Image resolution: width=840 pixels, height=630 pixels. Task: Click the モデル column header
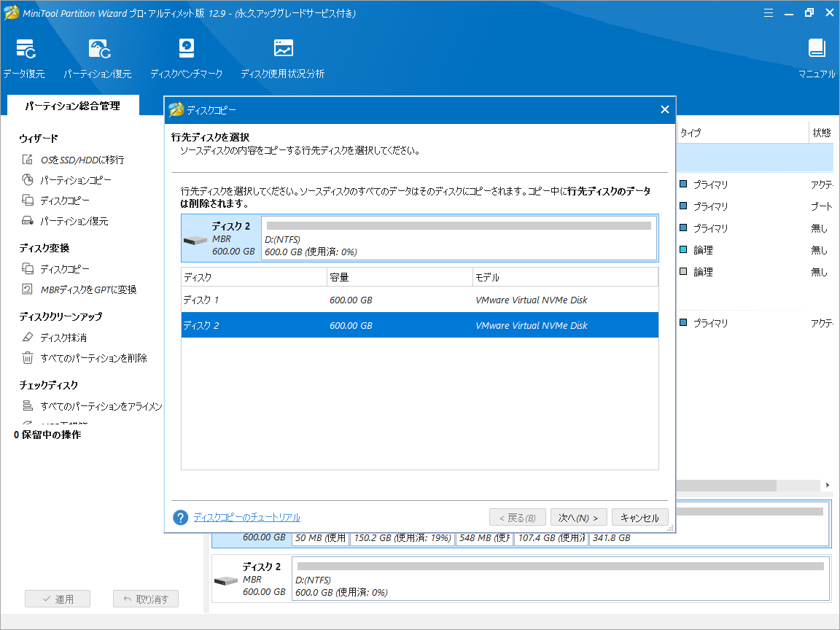(x=565, y=277)
